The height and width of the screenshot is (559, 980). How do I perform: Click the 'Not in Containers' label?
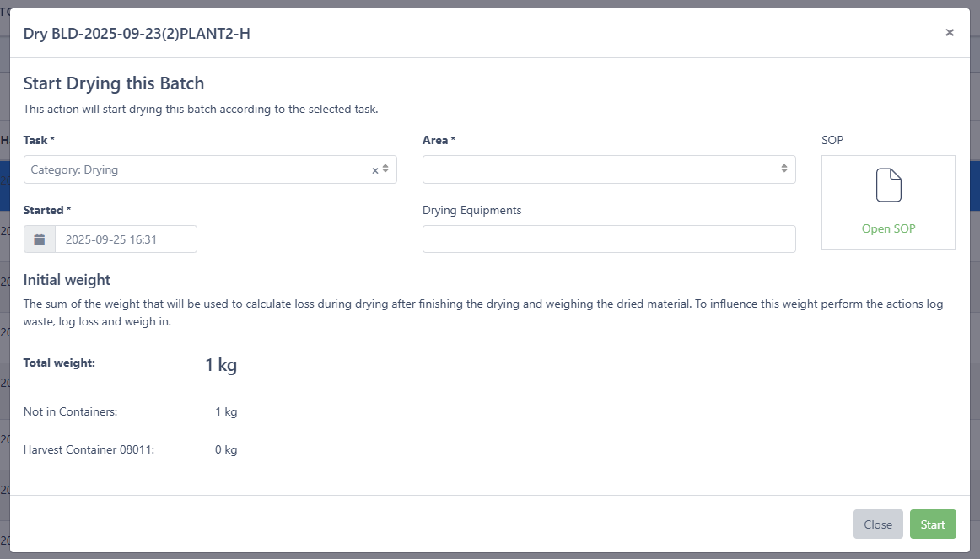coord(70,412)
